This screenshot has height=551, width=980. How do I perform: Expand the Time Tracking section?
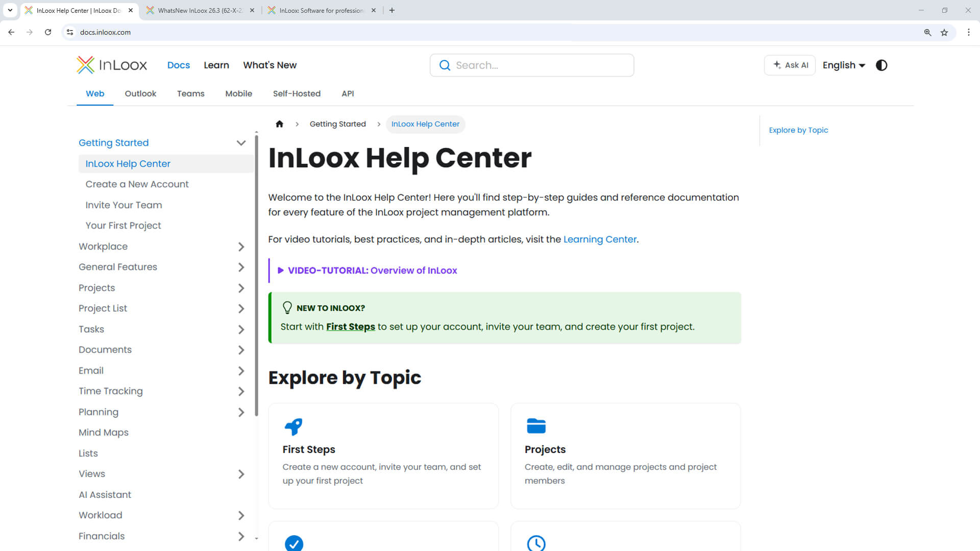click(241, 391)
